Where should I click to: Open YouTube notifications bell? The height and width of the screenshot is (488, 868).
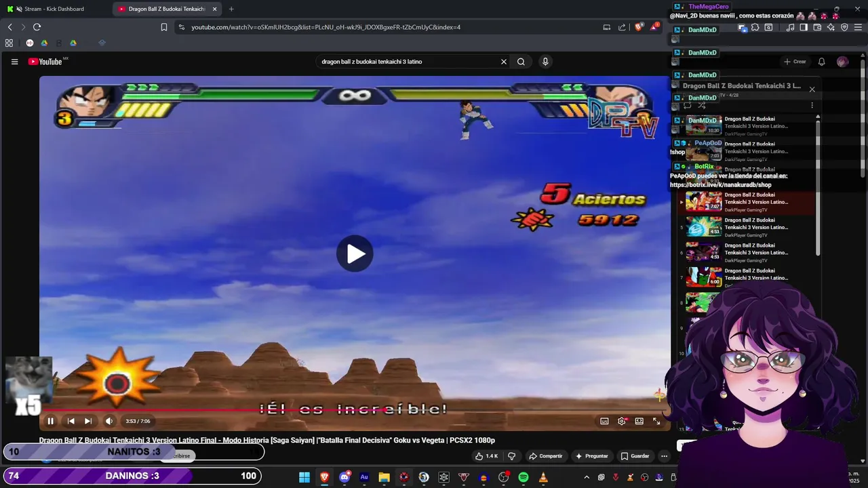point(821,62)
